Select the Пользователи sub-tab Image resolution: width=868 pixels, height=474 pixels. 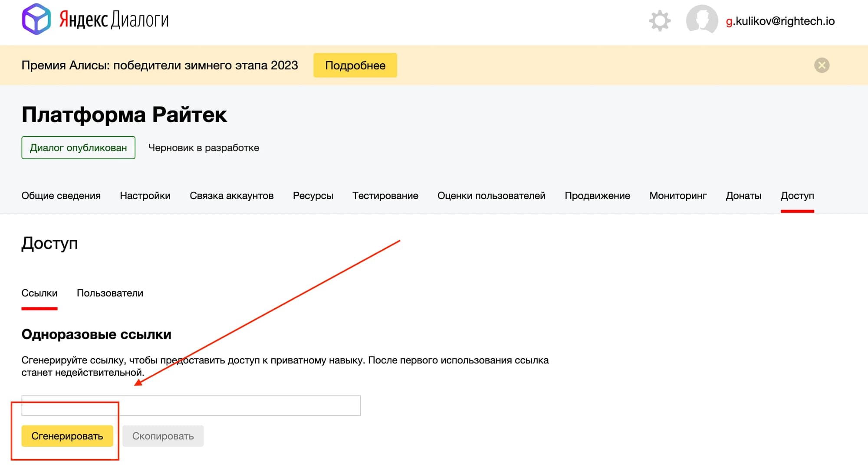tap(110, 294)
